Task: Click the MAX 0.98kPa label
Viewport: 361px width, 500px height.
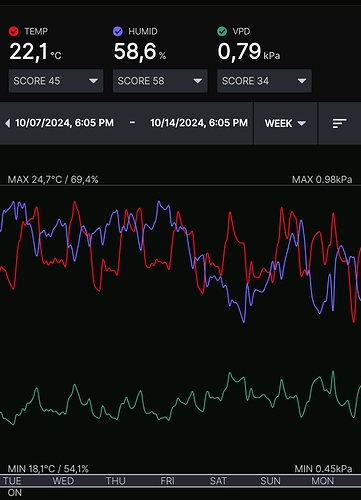Action: [x=322, y=180]
